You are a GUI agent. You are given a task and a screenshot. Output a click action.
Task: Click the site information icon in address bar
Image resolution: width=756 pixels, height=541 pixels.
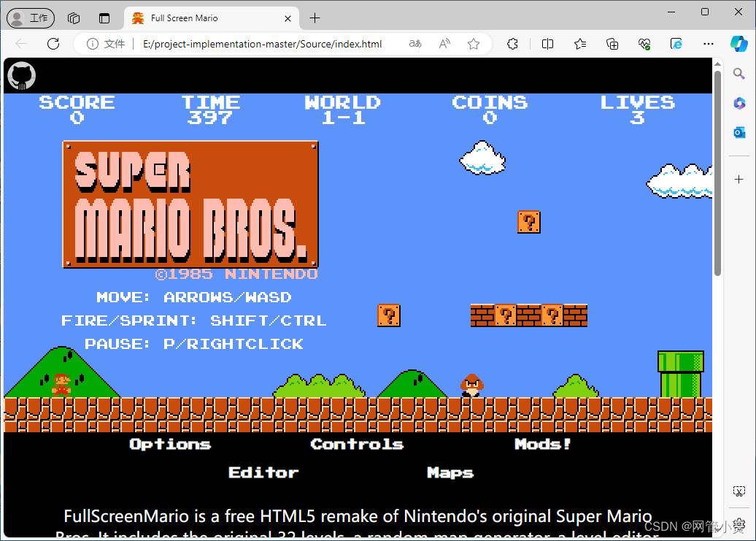[x=92, y=44]
